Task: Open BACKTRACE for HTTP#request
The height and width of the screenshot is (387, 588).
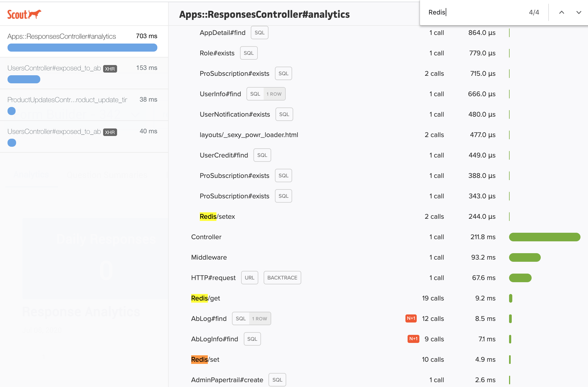Action: [282, 278]
